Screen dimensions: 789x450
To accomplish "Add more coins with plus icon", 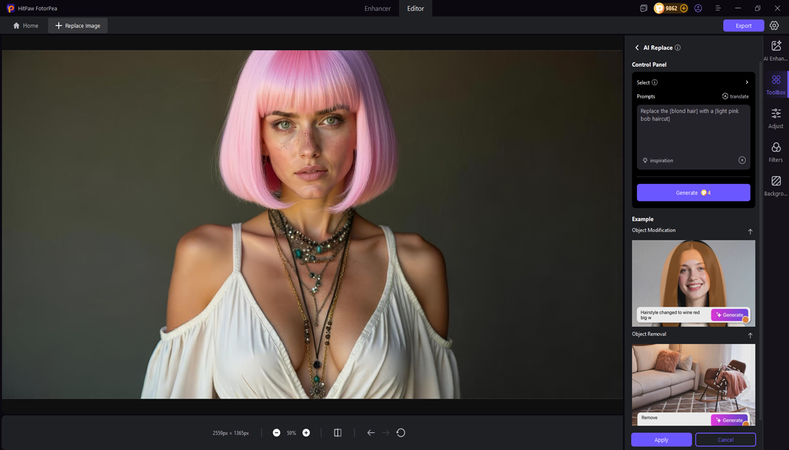I will tap(684, 9).
